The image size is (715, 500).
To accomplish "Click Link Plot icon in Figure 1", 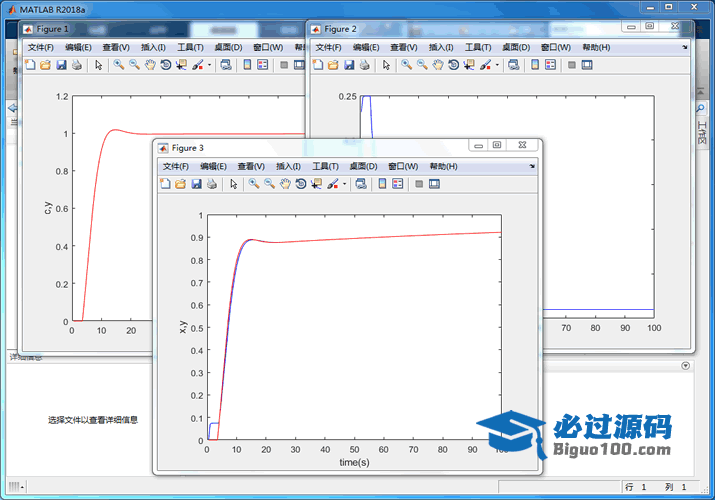I will pyautogui.click(x=226, y=65).
